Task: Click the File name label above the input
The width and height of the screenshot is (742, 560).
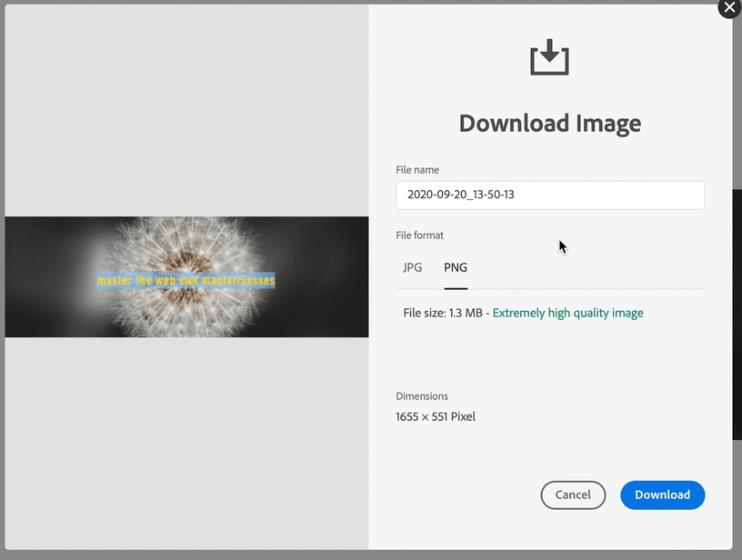Action: pyautogui.click(x=416, y=169)
